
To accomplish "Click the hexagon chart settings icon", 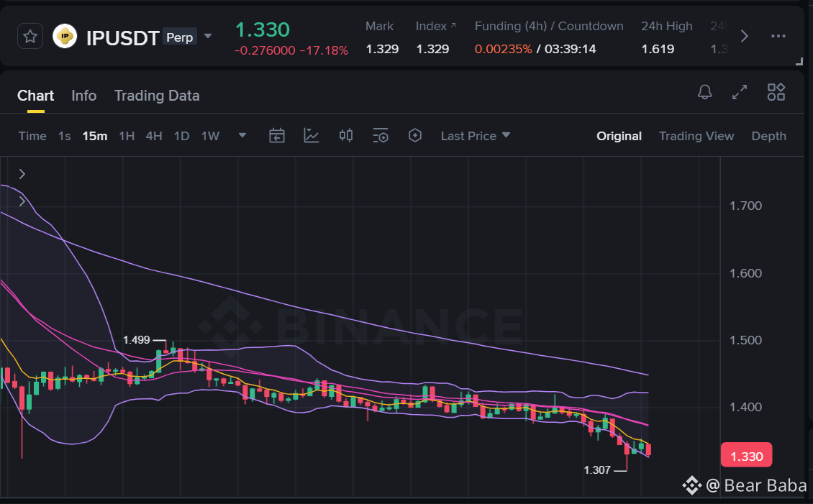I will click(415, 136).
